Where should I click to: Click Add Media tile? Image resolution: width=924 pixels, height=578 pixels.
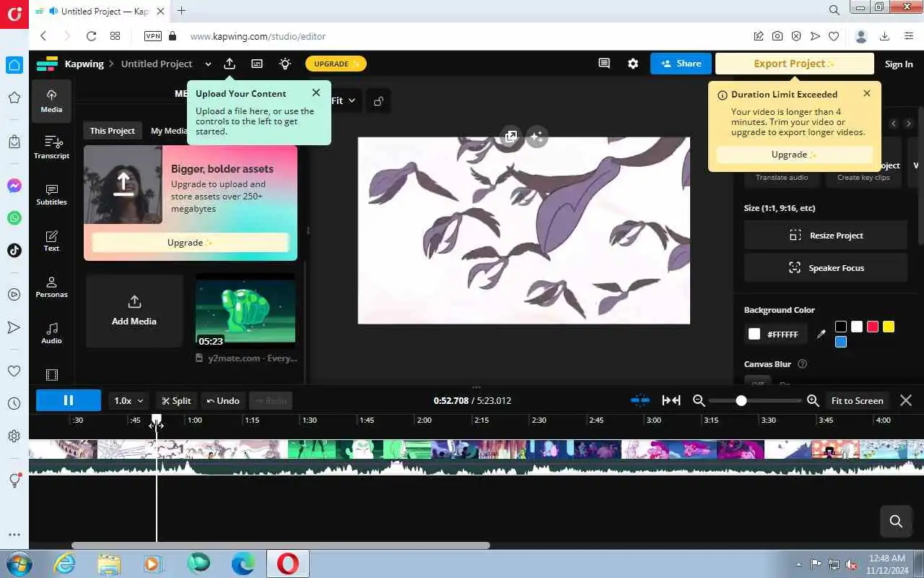pyautogui.click(x=134, y=311)
